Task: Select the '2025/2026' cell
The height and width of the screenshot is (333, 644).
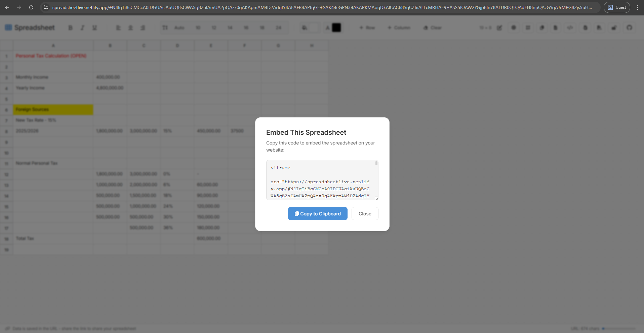Action: coord(53,131)
